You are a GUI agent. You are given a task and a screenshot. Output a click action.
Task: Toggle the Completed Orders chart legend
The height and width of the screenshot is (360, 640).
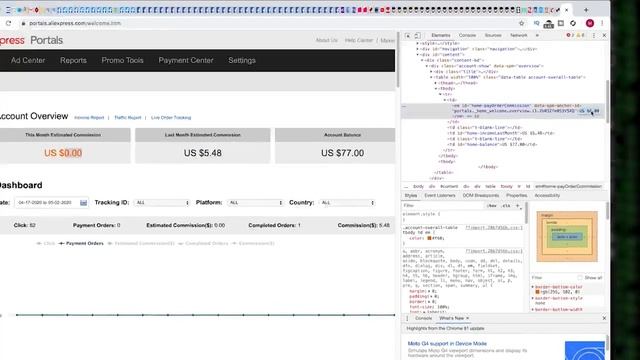[203, 243]
